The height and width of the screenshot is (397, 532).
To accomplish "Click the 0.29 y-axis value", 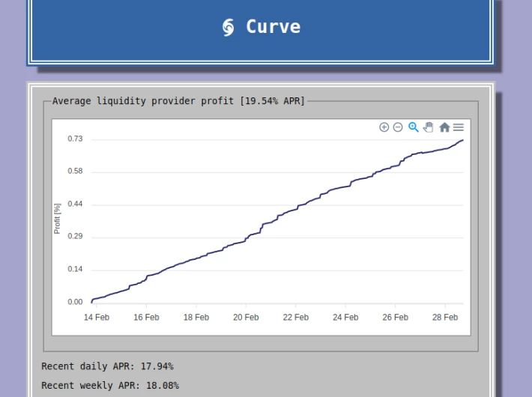I will pos(75,236).
